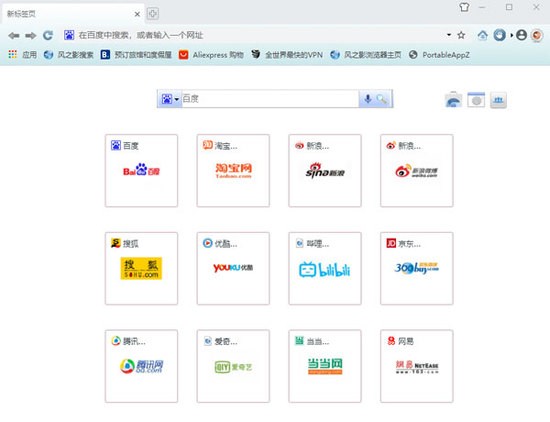
Task: Open the 应用 apps bookmark button
Action: 22,54
